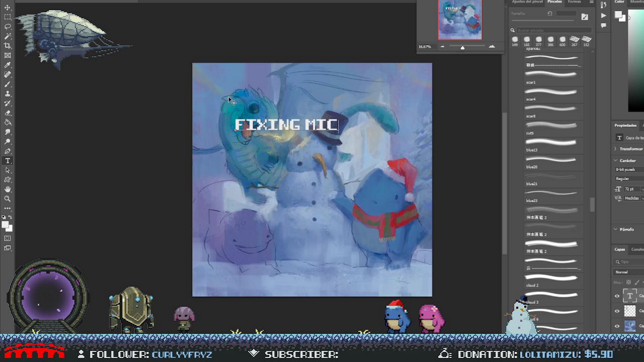The image size is (644, 362).
Task: Select the Brush tool
Action: point(7,84)
